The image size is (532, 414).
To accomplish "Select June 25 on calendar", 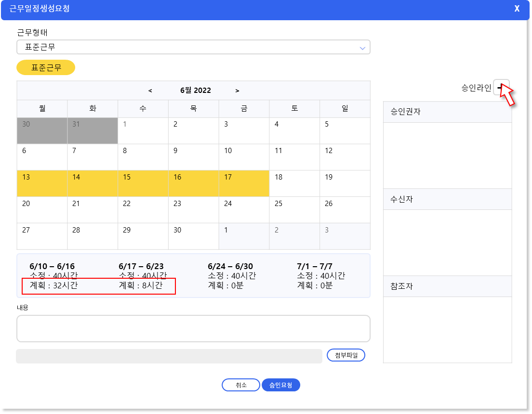I will (294, 210).
